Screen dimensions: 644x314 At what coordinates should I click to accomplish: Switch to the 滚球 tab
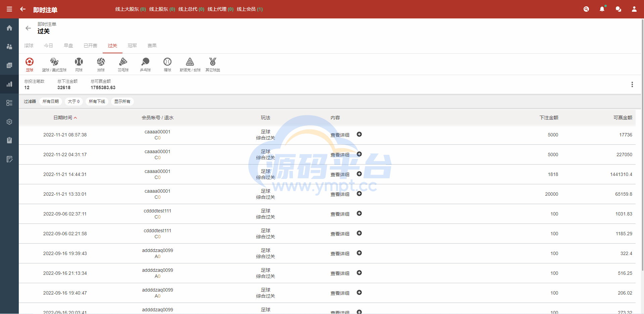pyautogui.click(x=29, y=46)
